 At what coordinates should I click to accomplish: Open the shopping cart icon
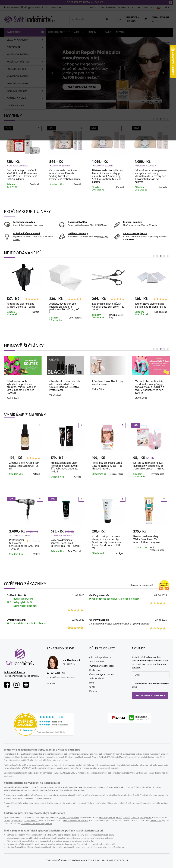pyautogui.click(x=145, y=19)
